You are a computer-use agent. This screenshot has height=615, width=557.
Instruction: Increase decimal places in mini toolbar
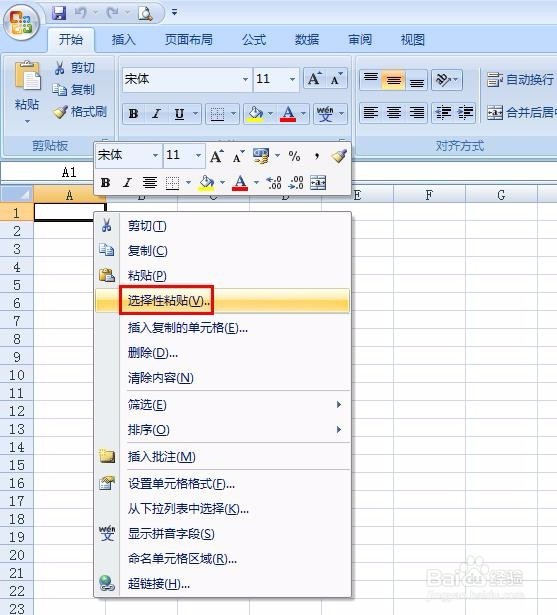coord(274,182)
